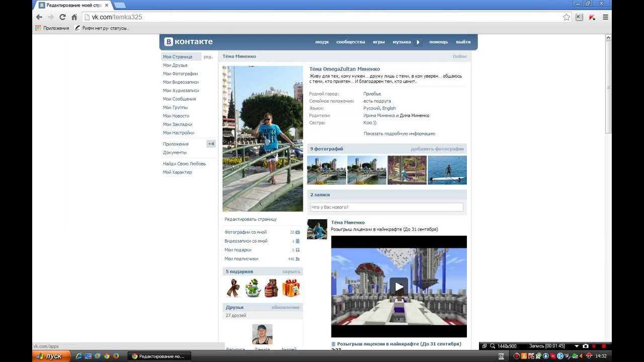Open Мои Настройки in sidebar
644x362 pixels.
coord(179,133)
